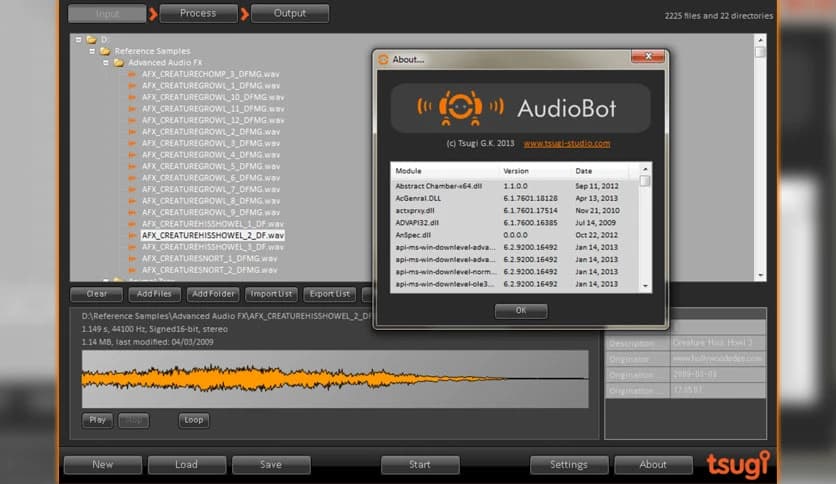
Task: Collapse the Advanced Audio FX folder
Action: pyautogui.click(x=106, y=62)
